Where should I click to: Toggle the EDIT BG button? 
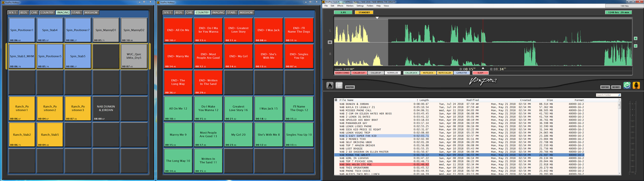pos(605,87)
